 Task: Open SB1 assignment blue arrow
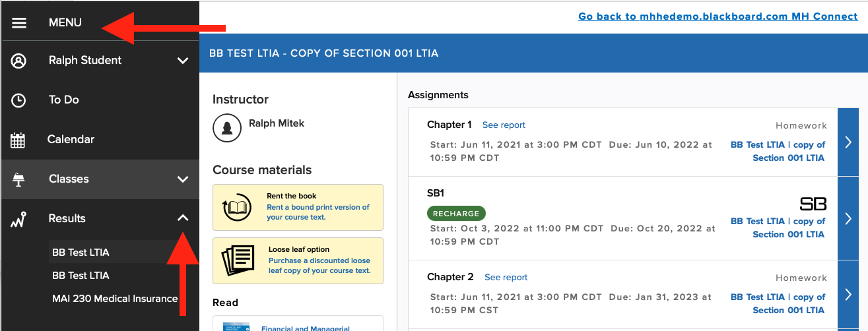coord(848,218)
